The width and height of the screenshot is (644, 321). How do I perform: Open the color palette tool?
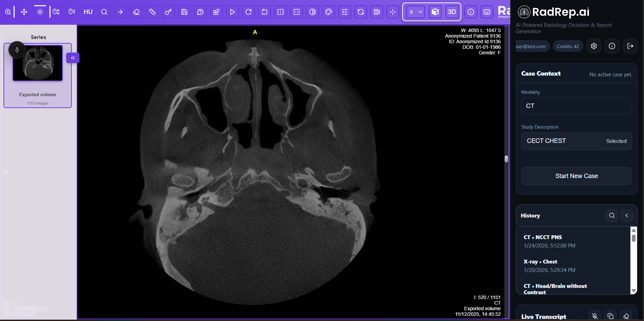pos(329,12)
